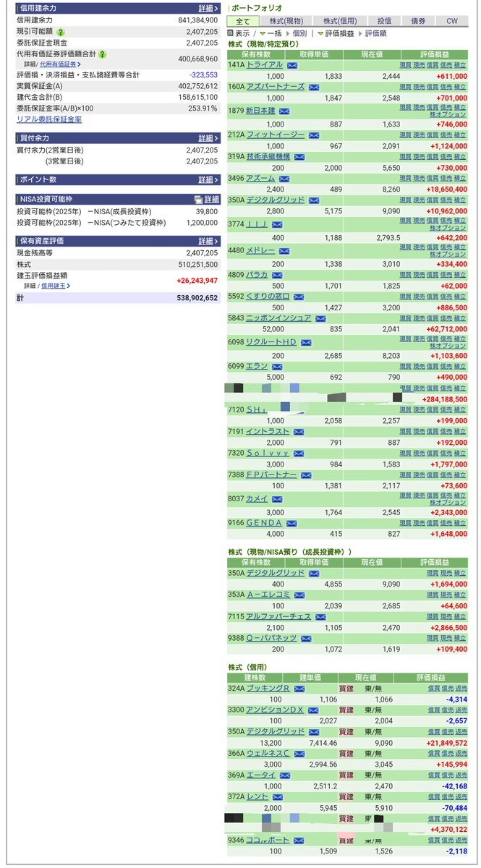
Task: Click the envelope icon next to トライアル
Action: tap(292, 65)
